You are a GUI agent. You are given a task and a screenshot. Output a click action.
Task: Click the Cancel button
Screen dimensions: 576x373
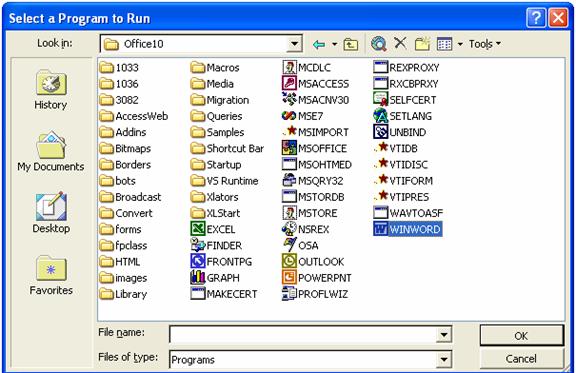[521, 358]
